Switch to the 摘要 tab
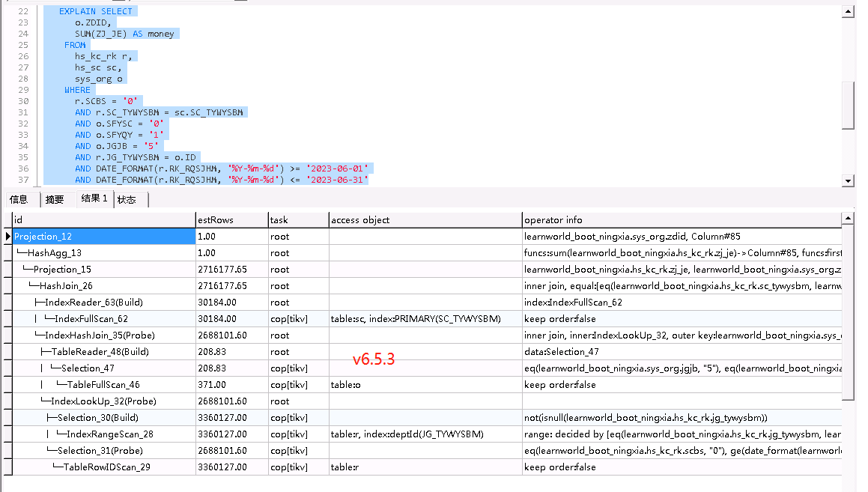 tap(55, 199)
